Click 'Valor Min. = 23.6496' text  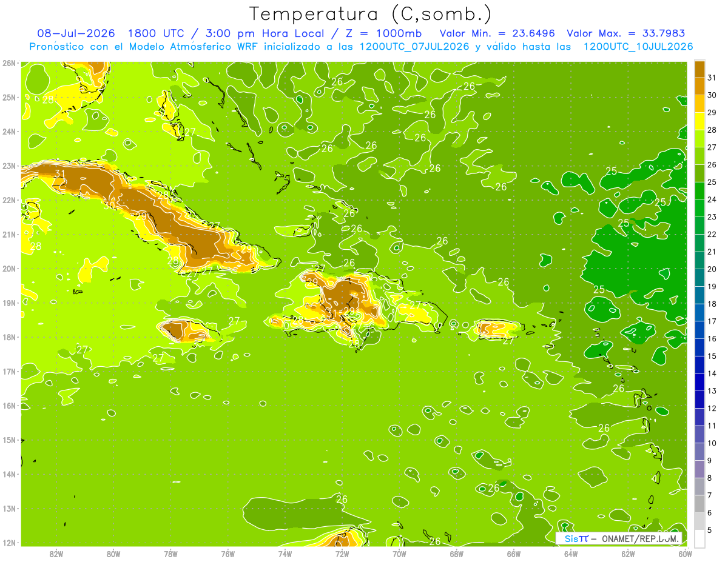[x=497, y=33]
